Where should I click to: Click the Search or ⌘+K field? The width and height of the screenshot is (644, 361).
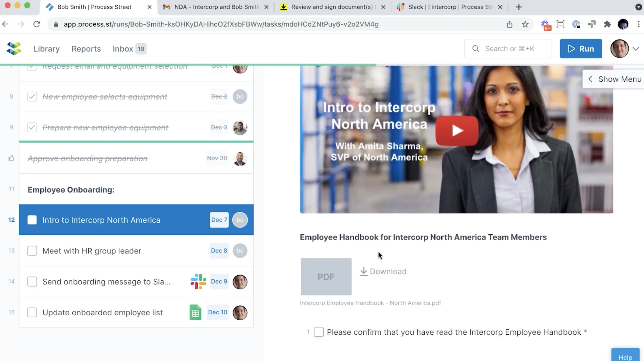click(x=508, y=49)
